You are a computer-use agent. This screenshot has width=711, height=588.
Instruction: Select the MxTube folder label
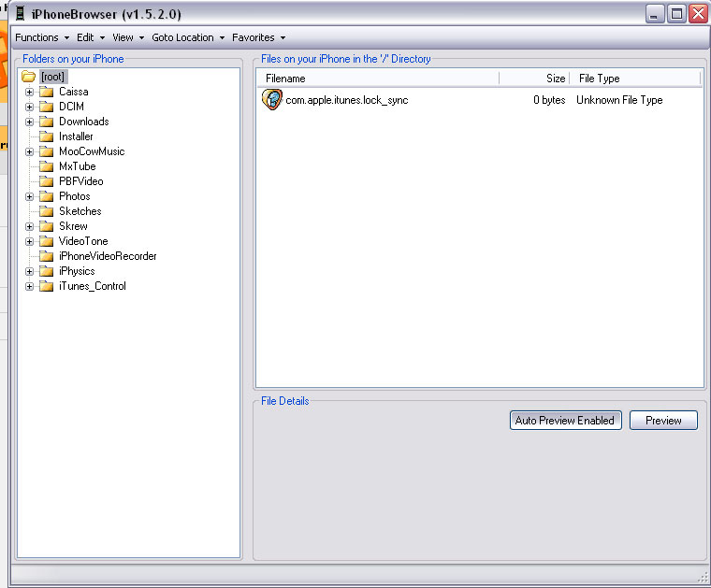coord(77,166)
